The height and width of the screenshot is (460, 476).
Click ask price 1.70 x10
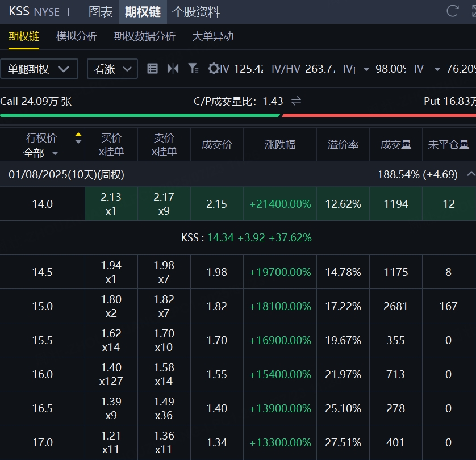(164, 340)
